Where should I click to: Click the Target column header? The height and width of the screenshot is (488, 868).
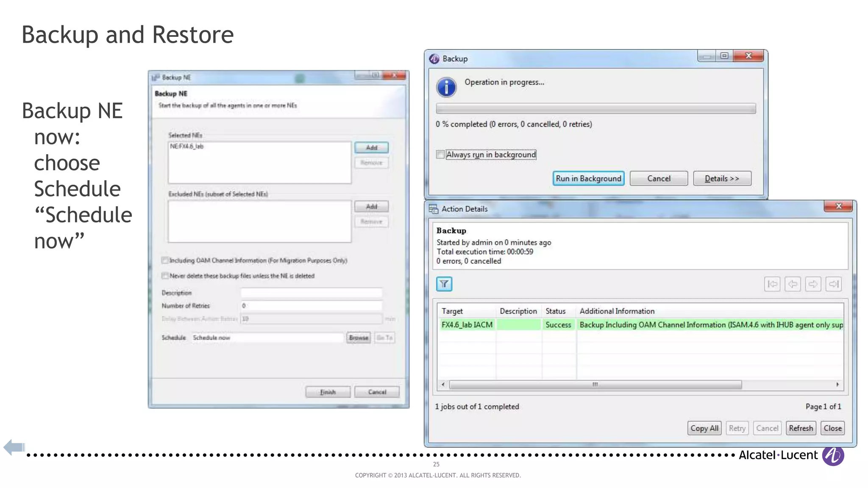pyautogui.click(x=452, y=311)
